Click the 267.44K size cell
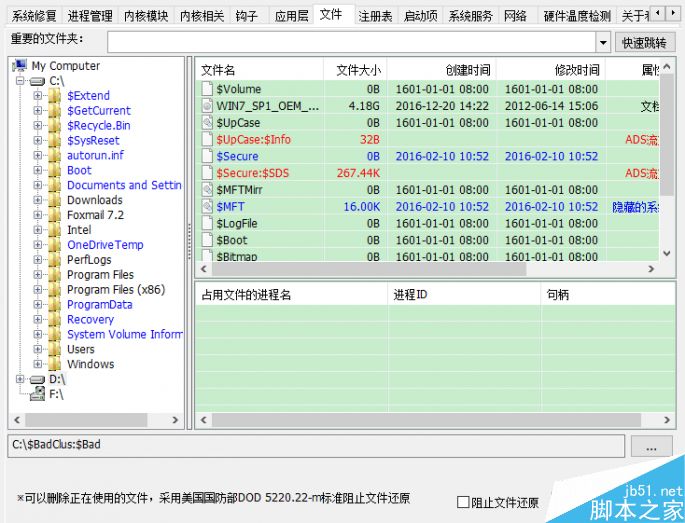Screen dimensions: 685x523 tap(358, 173)
